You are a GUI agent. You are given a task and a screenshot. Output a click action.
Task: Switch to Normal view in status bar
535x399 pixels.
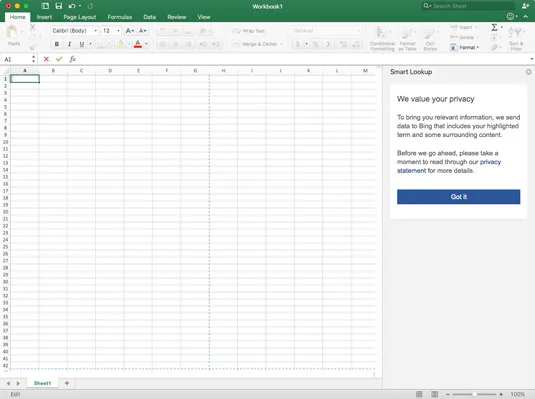click(x=419, y=394)
